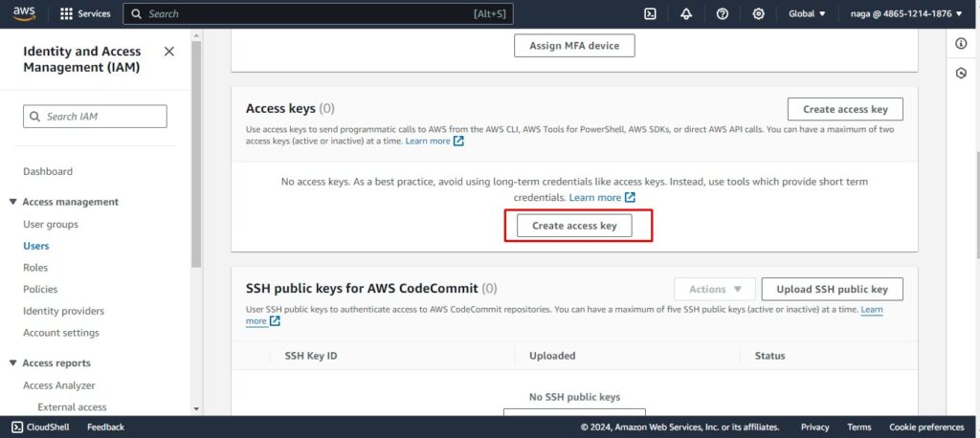Click the top search bar
Screen dimensions: 980x438
[x=318, y=13]
